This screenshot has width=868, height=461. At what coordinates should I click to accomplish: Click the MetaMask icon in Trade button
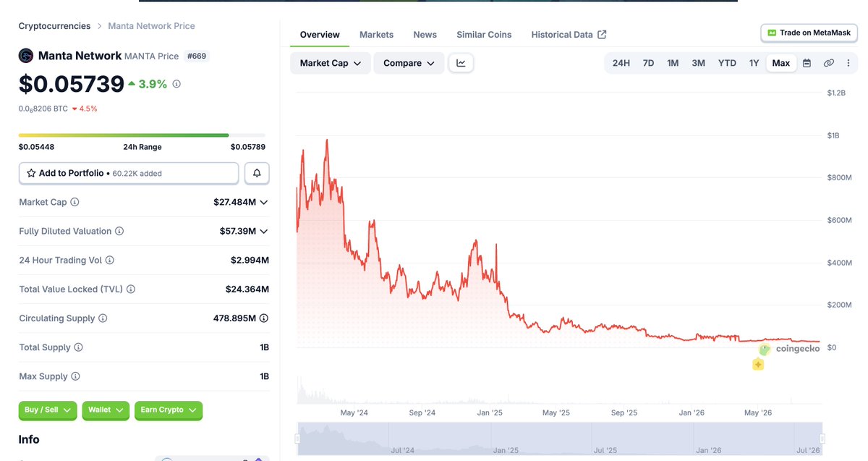(x=772, y=33)
